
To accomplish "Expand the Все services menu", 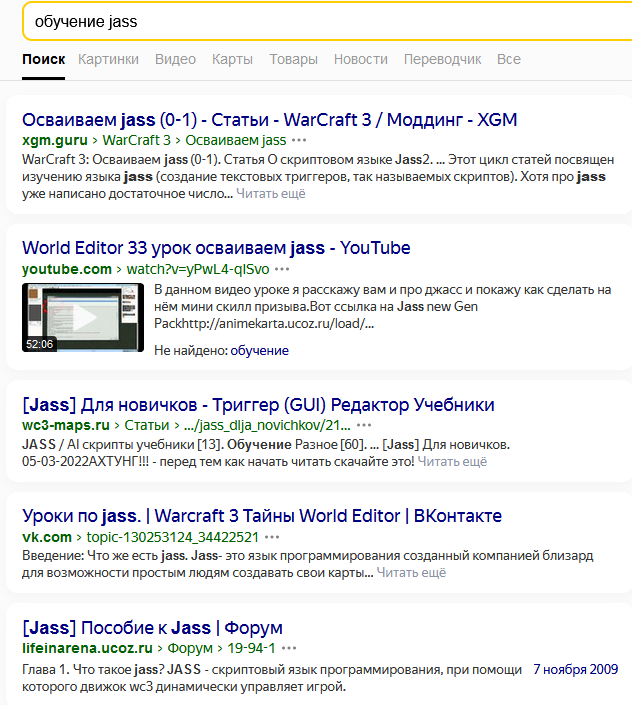I will pyautogui.click(x=509, y=59).
